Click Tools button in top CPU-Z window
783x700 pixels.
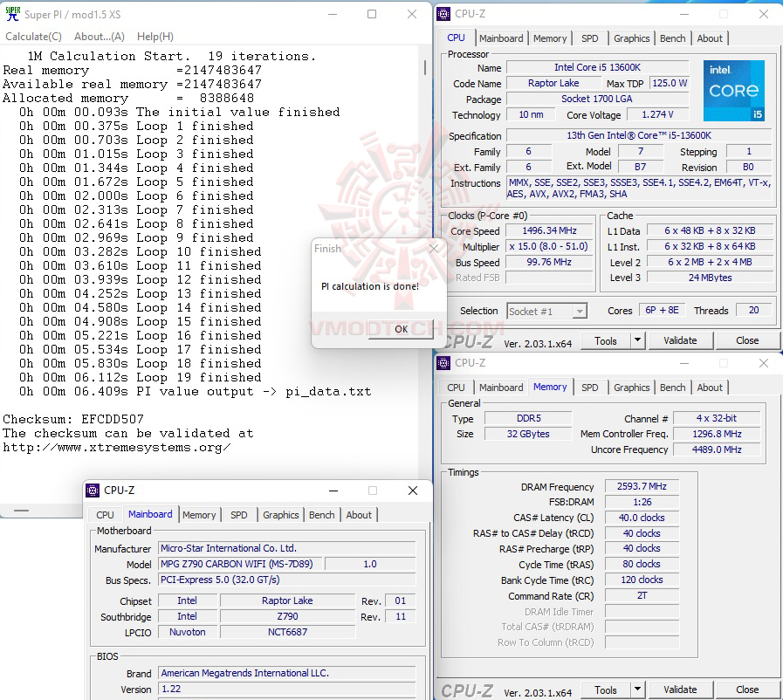pyautogui.click(x=606, y=341)
